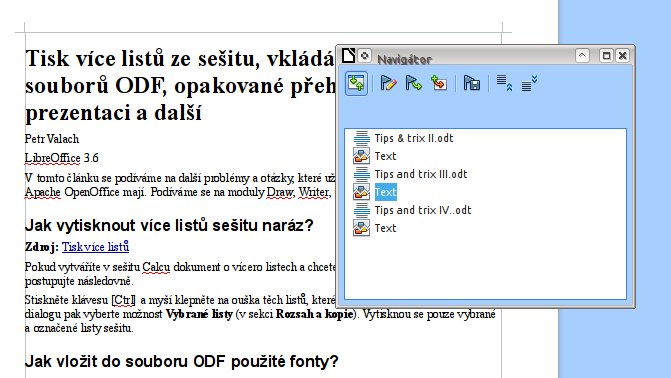Viewport: 671px width, 378px height.
Task: Close the Navigator window
Action: pos(623,56)
